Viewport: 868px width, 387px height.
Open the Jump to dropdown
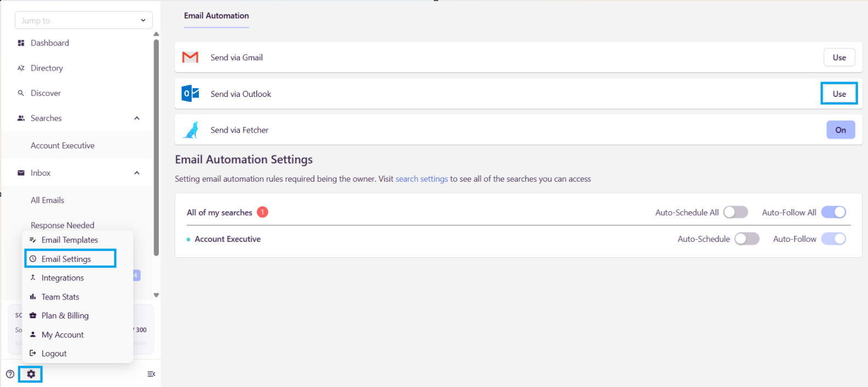click(x=84, y=20)
